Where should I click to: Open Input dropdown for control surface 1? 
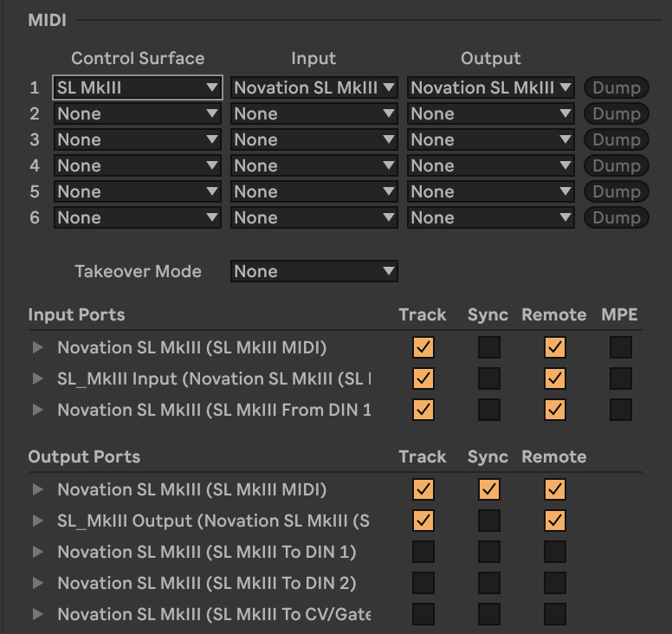pyautogui.click(x=314, y=87)
